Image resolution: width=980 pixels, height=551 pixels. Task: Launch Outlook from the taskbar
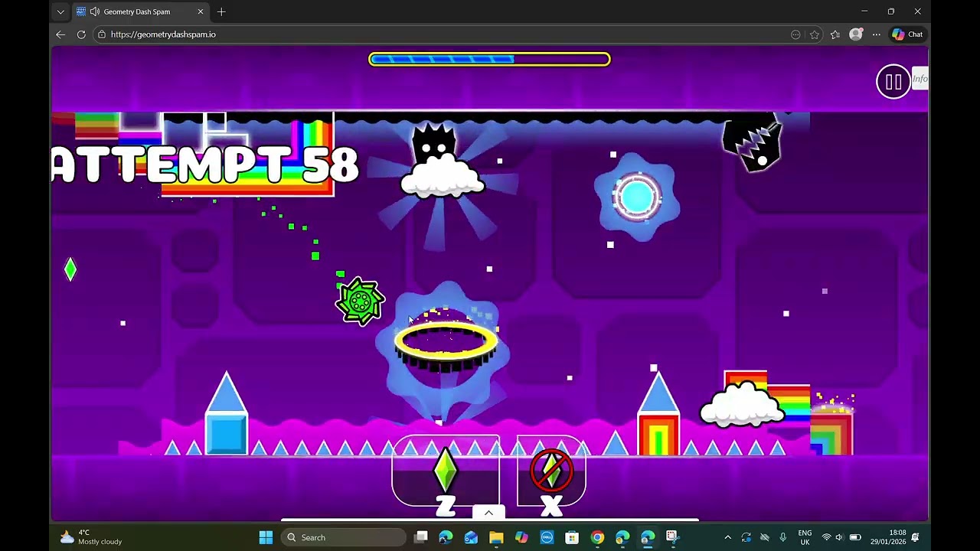[471, 537]
